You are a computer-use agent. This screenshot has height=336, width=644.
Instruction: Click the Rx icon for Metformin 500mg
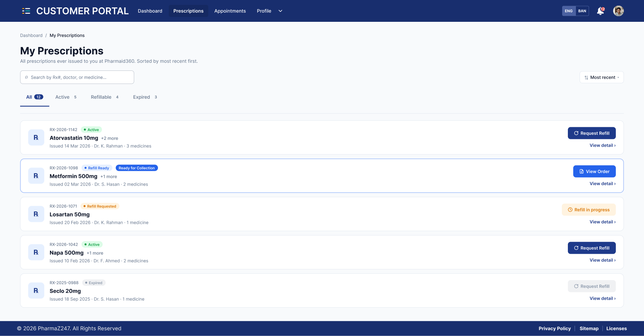coord(36,176)
